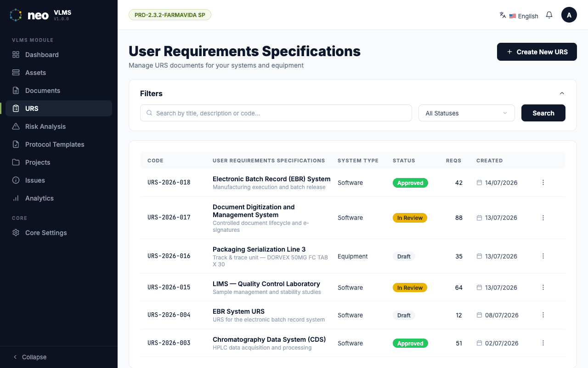Click the Protocol Templates file icon
The height and width of the screenshot is (368, 588).
pyautogui.click(x=16, y=144)
